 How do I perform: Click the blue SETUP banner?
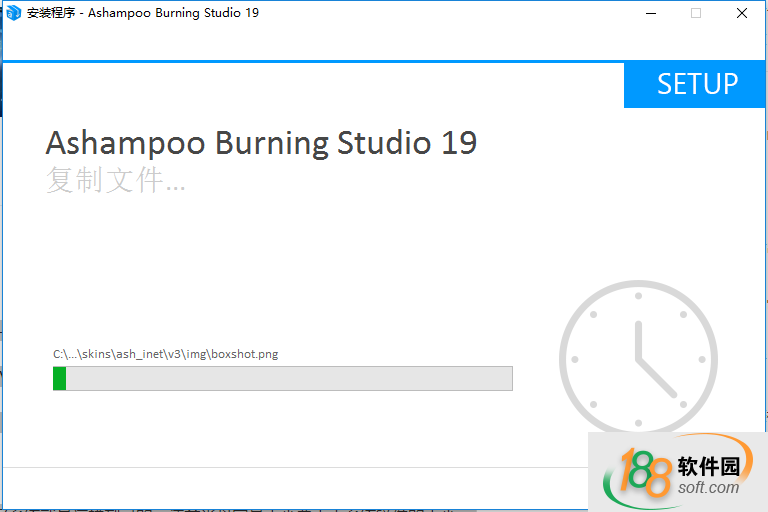[696, 84]
